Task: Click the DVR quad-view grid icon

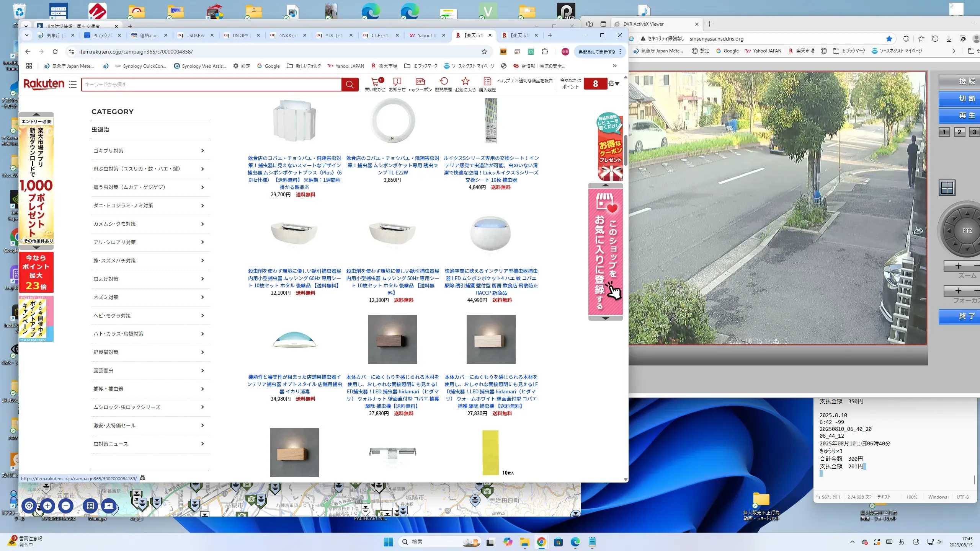Action: point(947,188)
